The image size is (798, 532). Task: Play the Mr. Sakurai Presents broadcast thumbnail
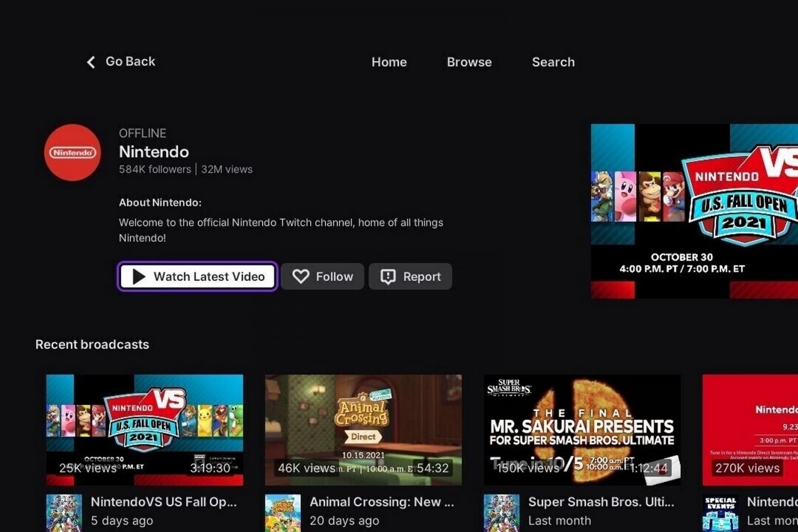tap(582, 430)
